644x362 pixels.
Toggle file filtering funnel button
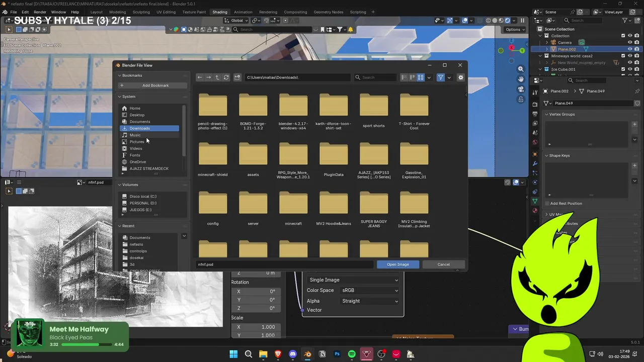[441, 77]
